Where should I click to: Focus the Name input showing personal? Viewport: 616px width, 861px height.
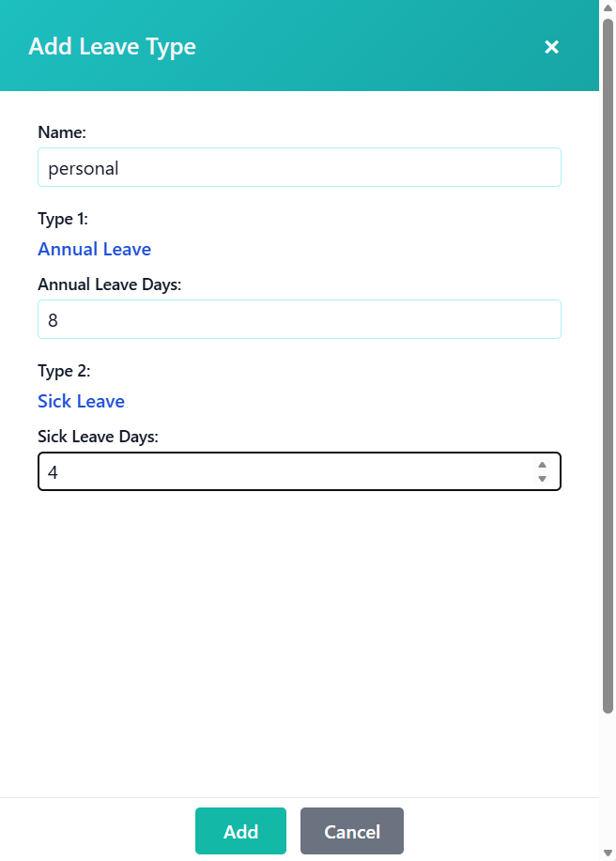(299, 167)
